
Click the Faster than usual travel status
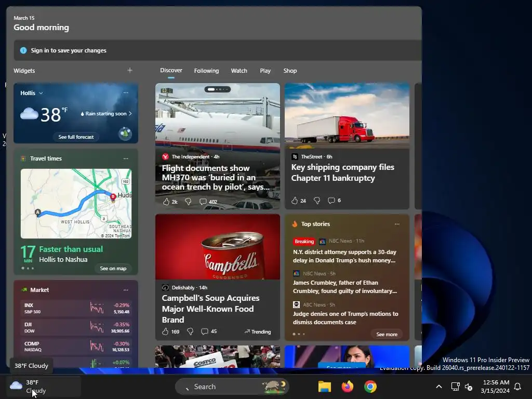pyautogui.click(x=71, y=249)
